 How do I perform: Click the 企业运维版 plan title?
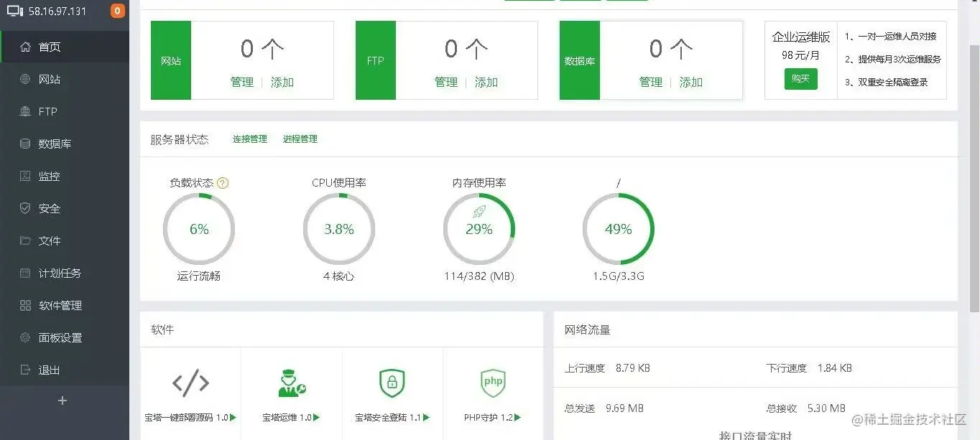[x=801, y=37]
